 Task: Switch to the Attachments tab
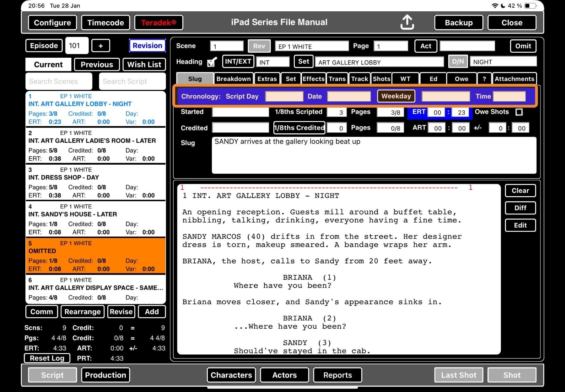(514, 79)
